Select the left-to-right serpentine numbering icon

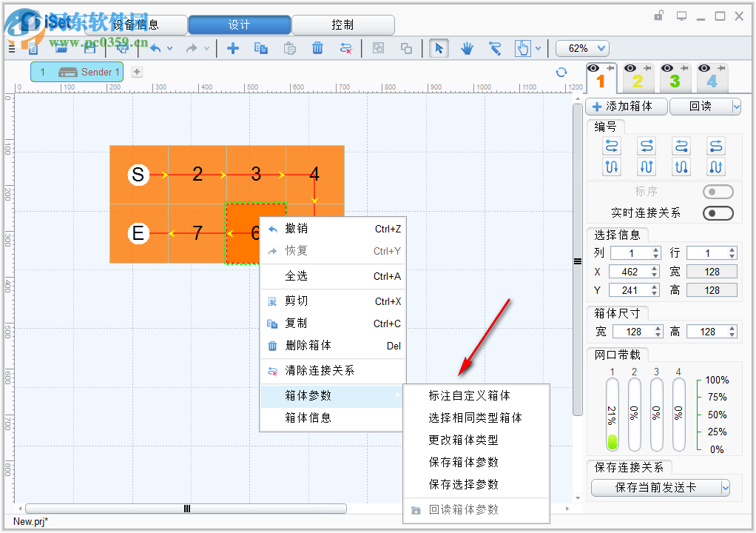(x=611, y=145)
